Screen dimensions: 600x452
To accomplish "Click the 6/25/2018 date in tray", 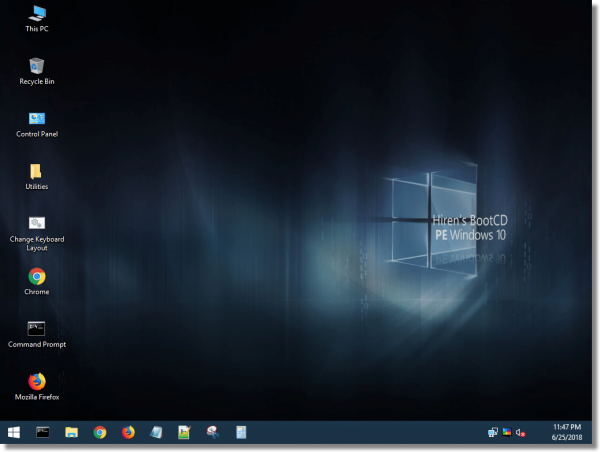I will tap(567, 437).
